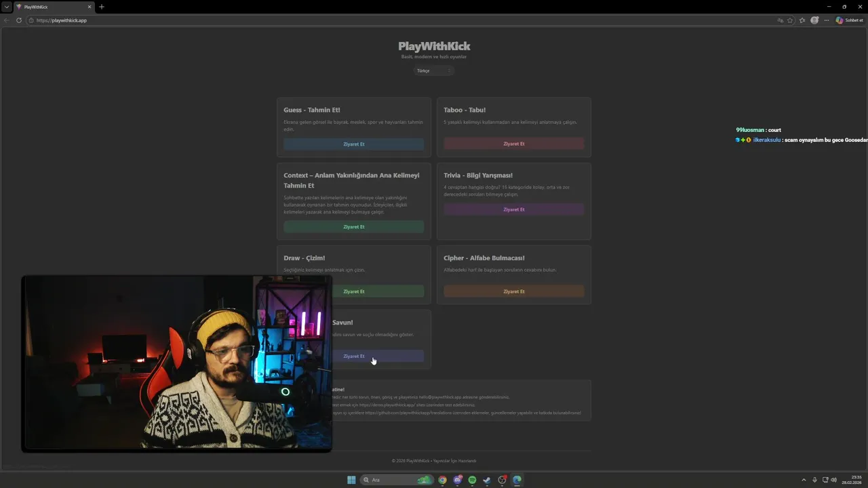Click the Sohbet et Copilot button
Image resolution: width=868 pixels, height=488 pixels.
[x=850, y=20]
